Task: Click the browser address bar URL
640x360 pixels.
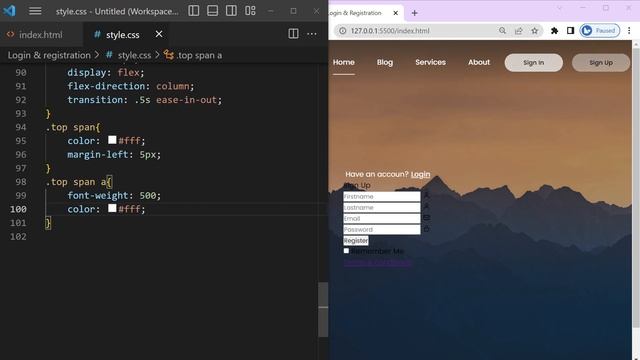Action: point(390,31)
